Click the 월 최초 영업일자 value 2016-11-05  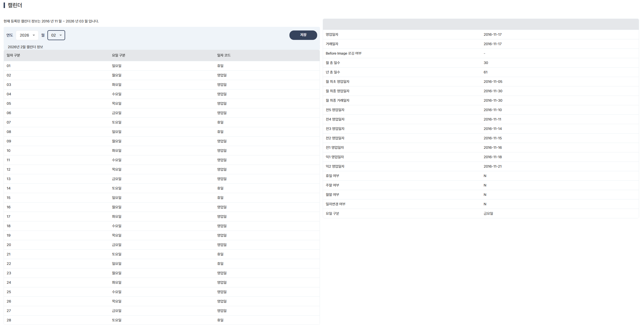coord(493,82)
